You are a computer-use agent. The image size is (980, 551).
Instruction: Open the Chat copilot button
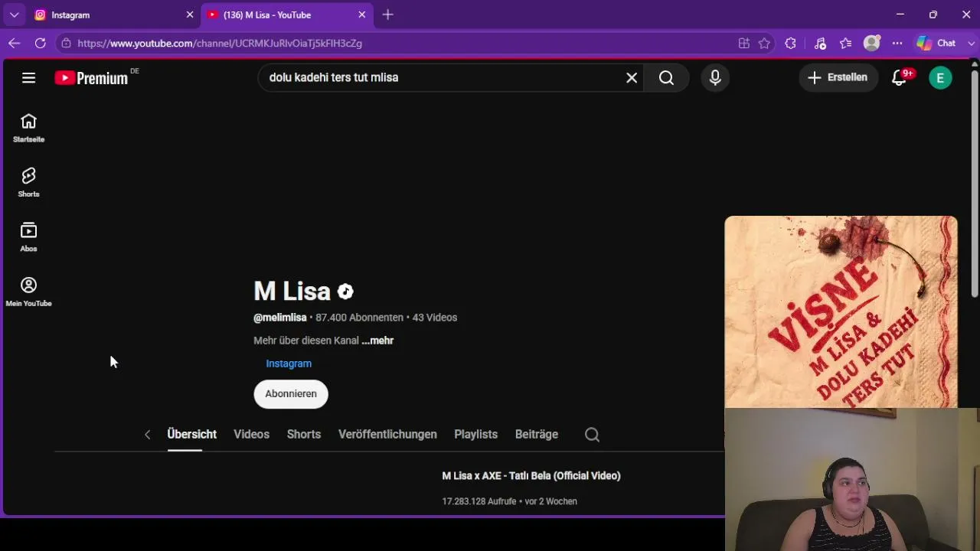click(938, 44)
